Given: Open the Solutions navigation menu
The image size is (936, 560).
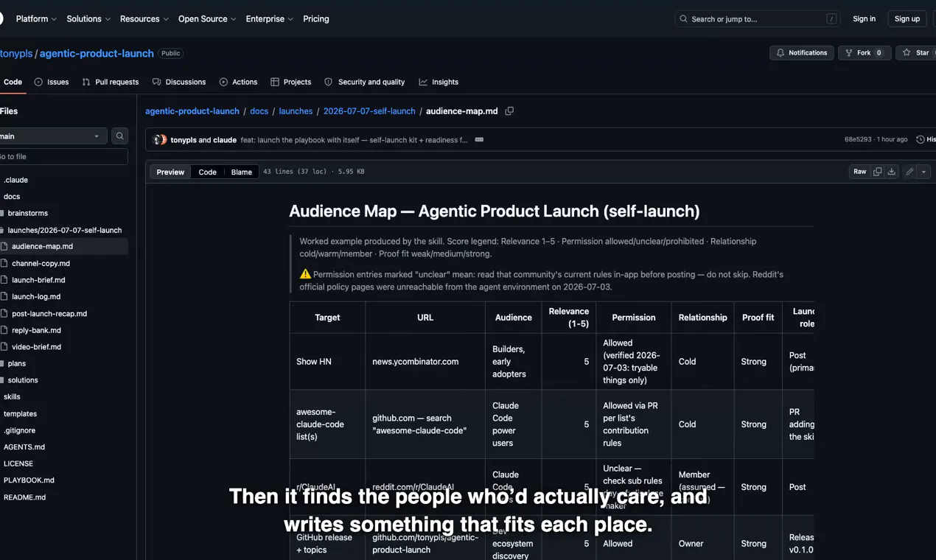Looking at the screenshot, I should click(88, 19).
